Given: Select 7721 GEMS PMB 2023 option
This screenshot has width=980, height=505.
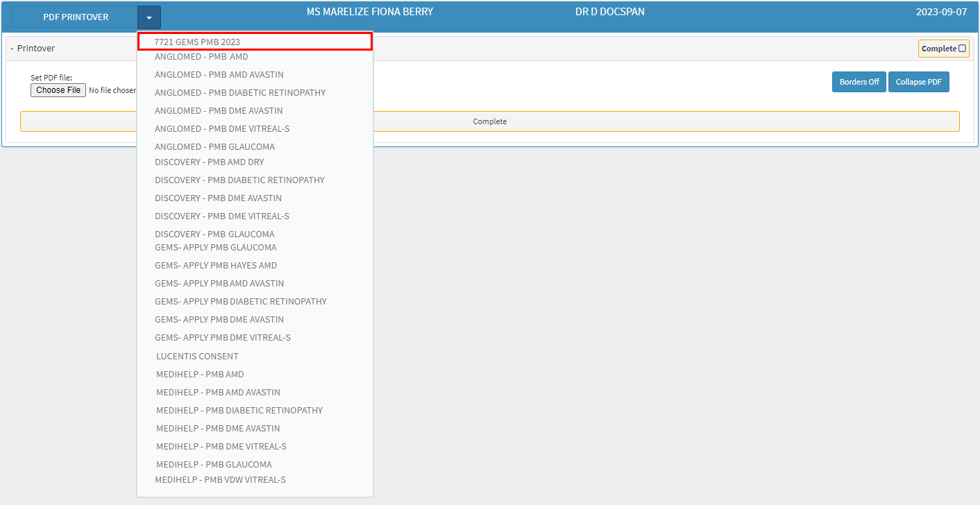Looking at the screenshot, I should (197, 42).
